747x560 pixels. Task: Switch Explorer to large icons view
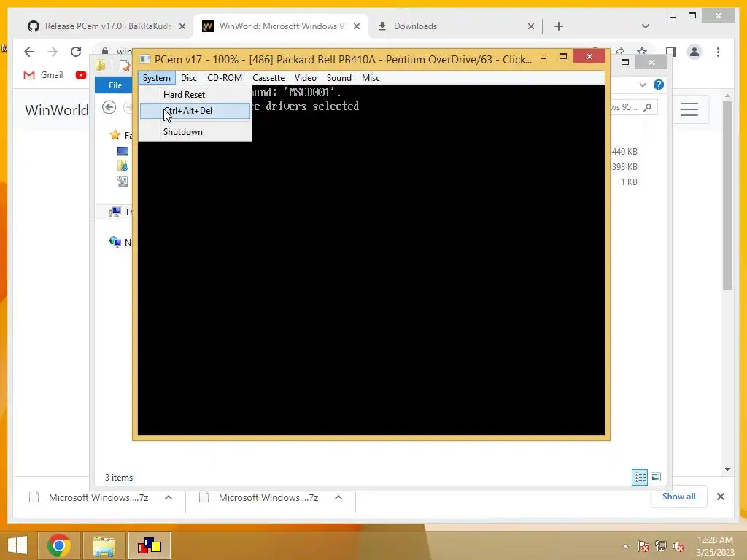click(656, 477)
